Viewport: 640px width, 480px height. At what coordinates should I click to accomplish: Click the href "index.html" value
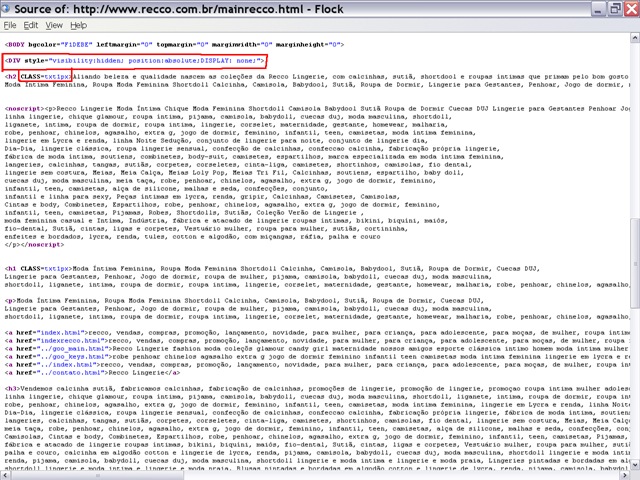point(62,333)
